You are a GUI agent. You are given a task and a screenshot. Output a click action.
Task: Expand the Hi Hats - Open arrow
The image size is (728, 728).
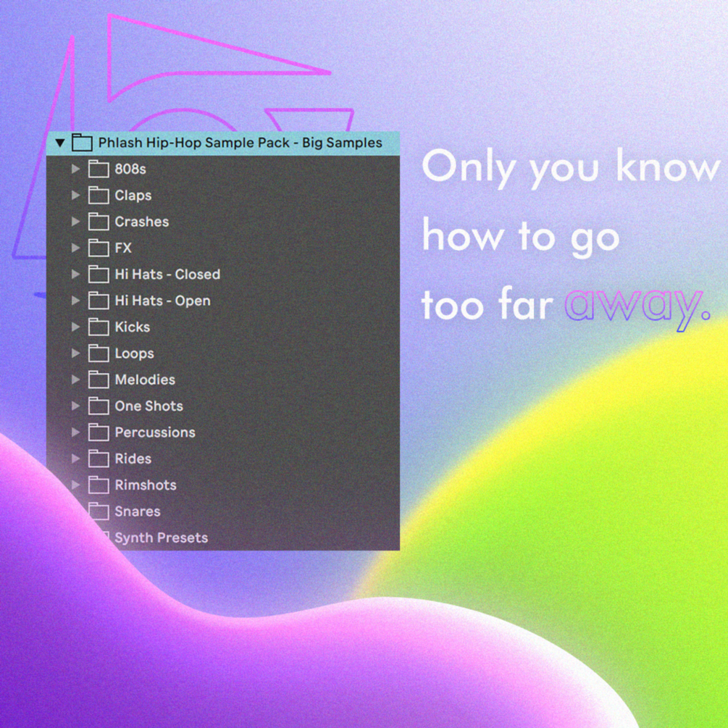click(75, 301)
